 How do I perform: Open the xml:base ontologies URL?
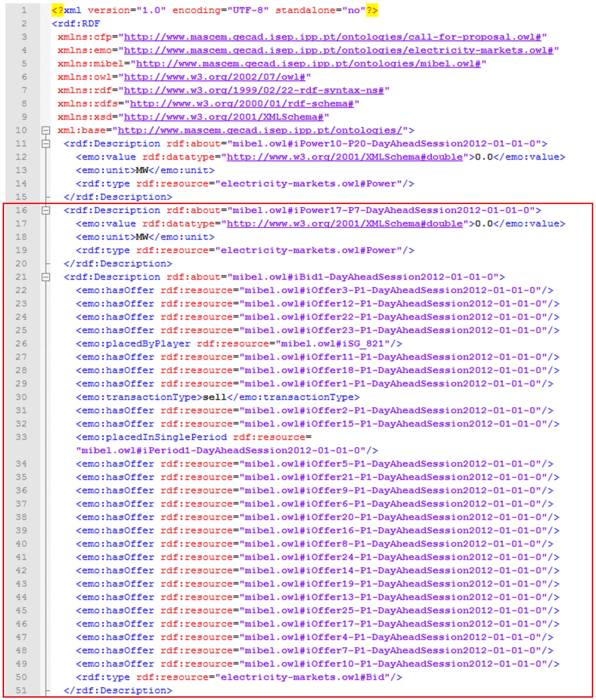(x=260, y=130)
